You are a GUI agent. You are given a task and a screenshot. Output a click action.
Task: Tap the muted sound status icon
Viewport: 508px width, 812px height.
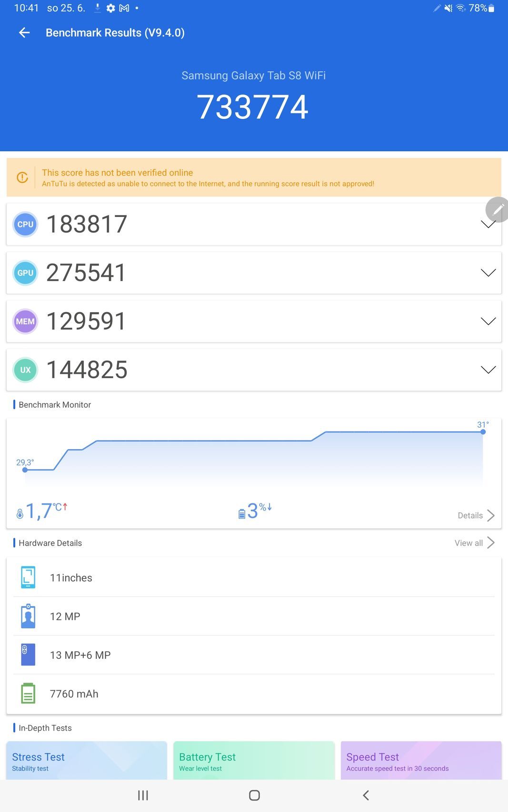[x=448, y=8]
